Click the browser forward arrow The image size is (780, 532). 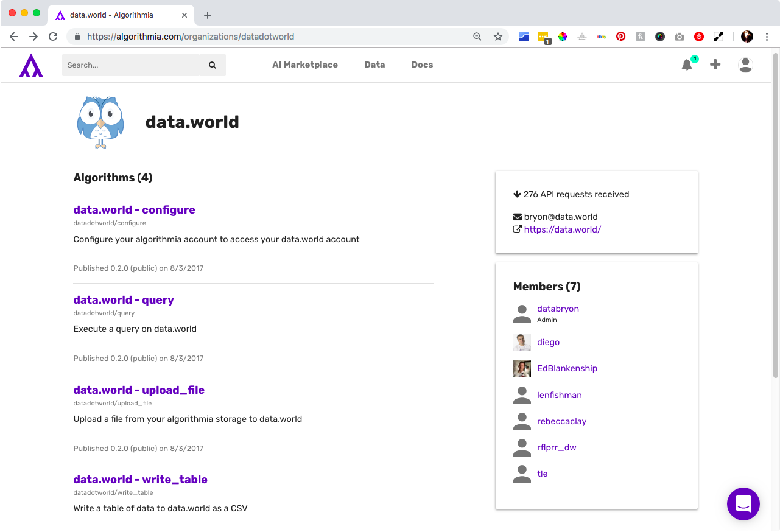33,37
